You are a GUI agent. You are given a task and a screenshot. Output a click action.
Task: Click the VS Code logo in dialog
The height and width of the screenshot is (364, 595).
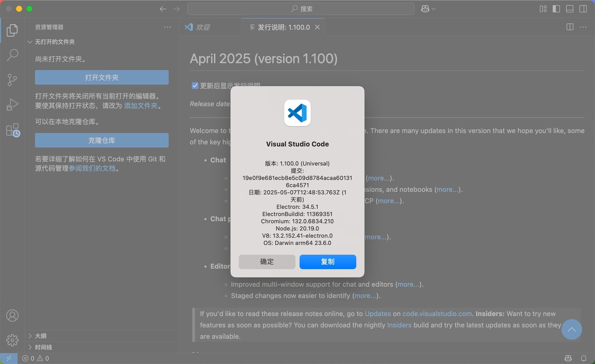[x=297, y=113]
